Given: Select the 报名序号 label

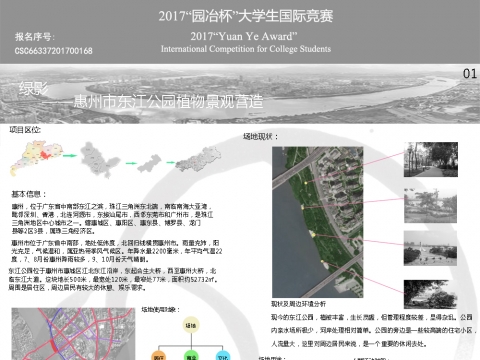Looking at the screenshot, I should 35,37.
